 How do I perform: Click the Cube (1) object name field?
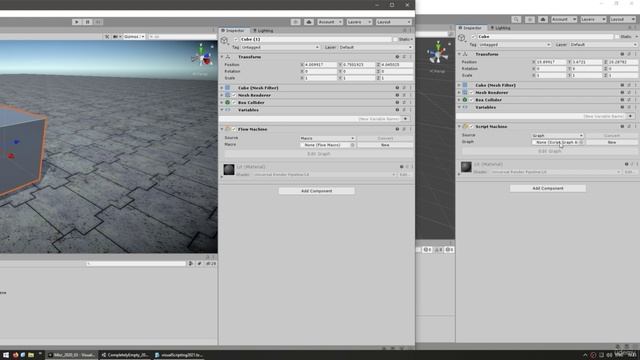315,39
